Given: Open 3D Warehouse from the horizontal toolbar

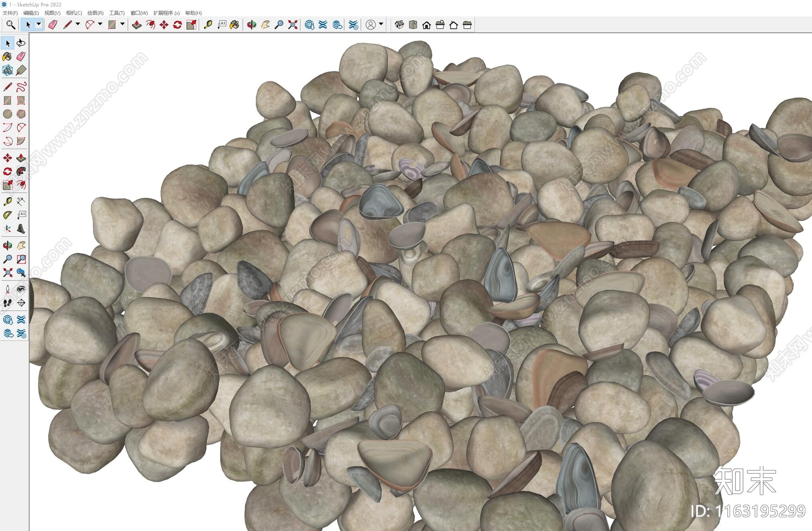Looking at the screenshot, I should [310, 24].
